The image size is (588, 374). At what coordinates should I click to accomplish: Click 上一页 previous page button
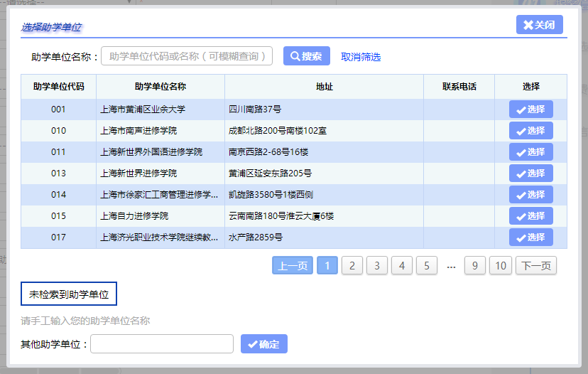tap(293, 266)
